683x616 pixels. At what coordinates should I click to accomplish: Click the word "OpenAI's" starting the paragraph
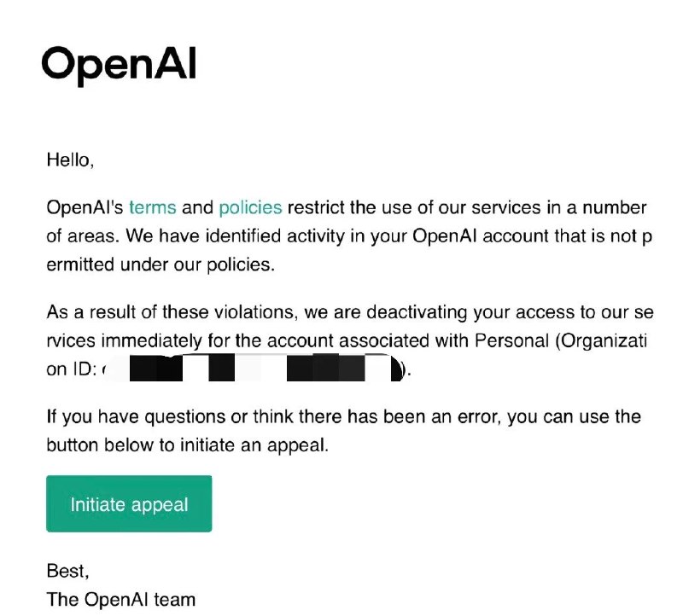(x=85, y=207)
